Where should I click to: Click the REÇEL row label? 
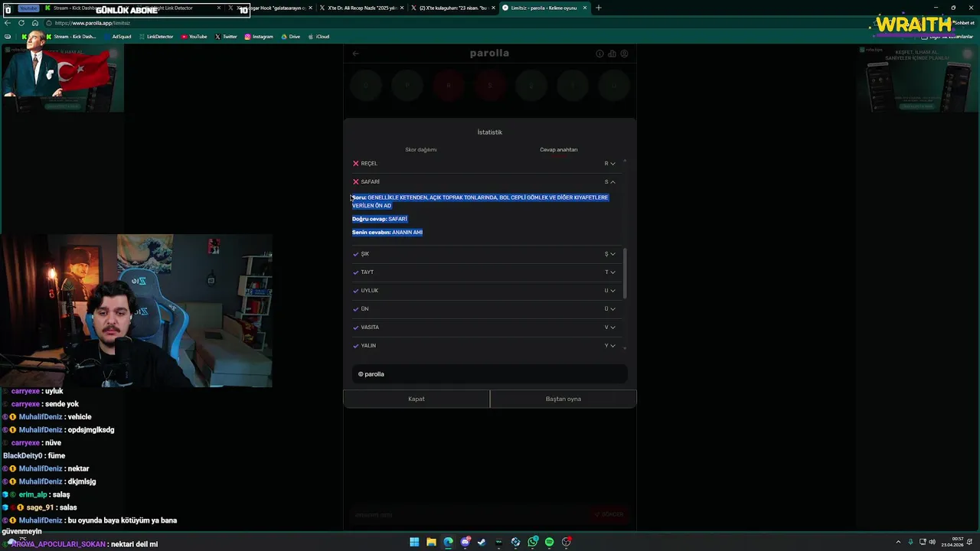(369, 164)
